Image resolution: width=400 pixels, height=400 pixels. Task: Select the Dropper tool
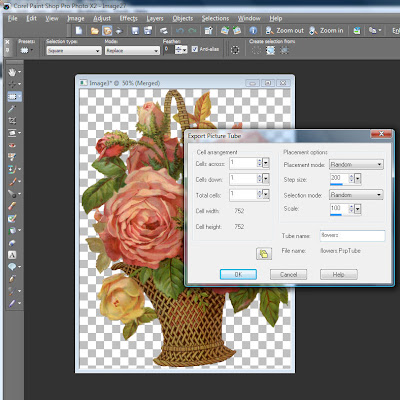click(x=12, y=109)
